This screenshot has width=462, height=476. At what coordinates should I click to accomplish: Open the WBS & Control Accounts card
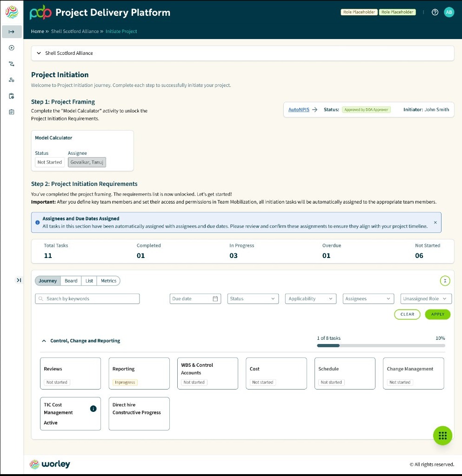pos(208,373)
